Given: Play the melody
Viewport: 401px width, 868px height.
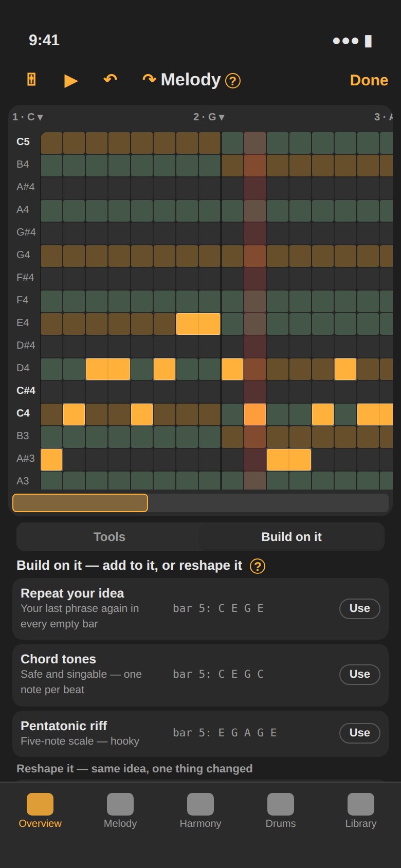Looking at the screenshot, I should point(71,80).
